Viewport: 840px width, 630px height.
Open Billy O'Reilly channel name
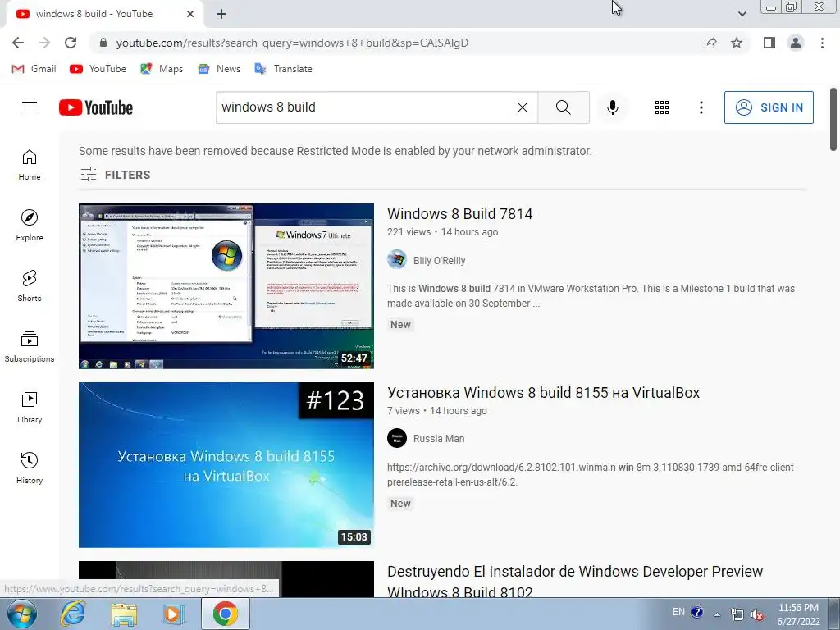click(440, 260)
